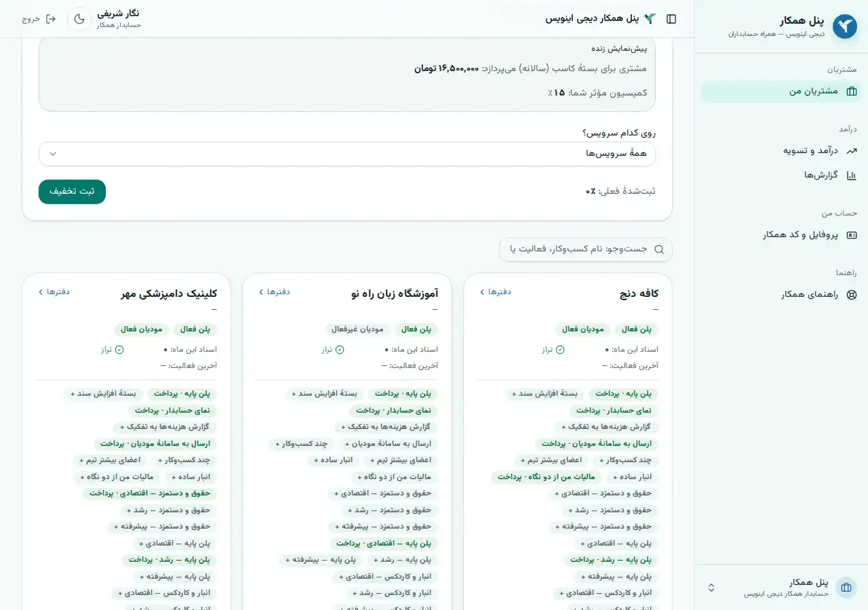
Task: Toggle مالیات من از دو نگاه · پرداخت in the کافه دنج card
Action: [x=546, y=477]
